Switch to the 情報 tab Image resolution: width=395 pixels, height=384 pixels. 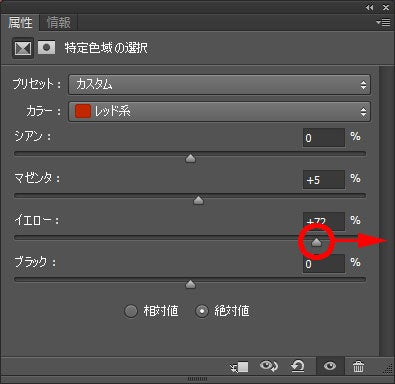(x=58, y=23)
